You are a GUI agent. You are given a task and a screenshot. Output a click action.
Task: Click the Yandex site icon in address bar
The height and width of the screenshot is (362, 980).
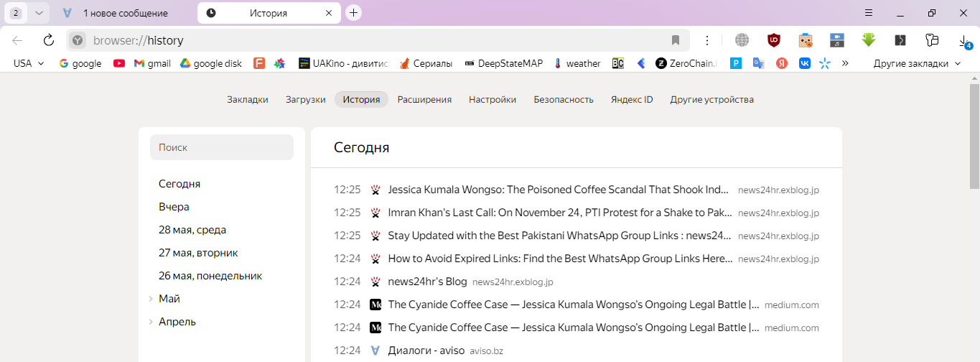(x=78, y=40)
